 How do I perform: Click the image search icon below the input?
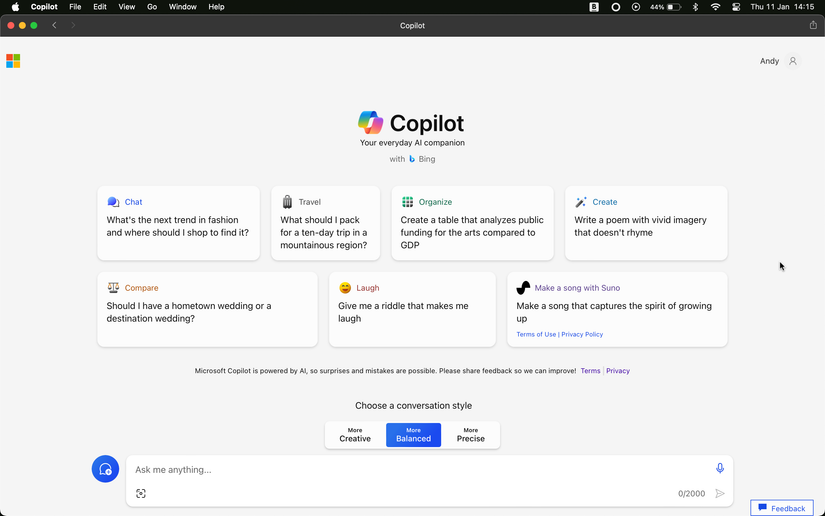coord(141,493)
